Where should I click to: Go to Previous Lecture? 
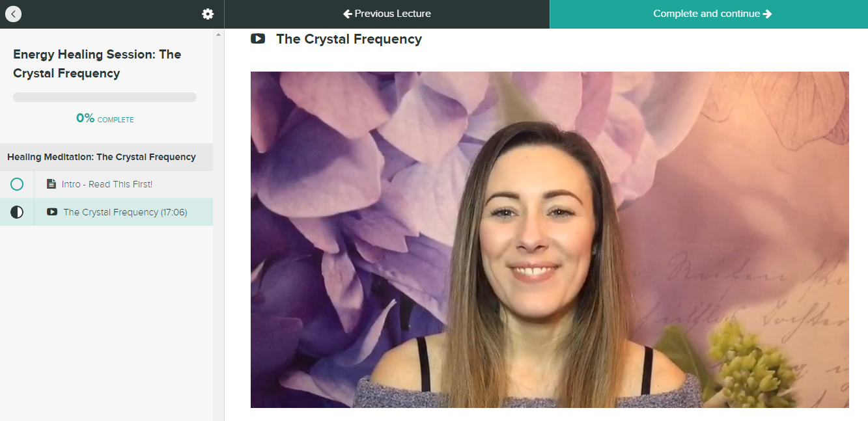point(387,14)
